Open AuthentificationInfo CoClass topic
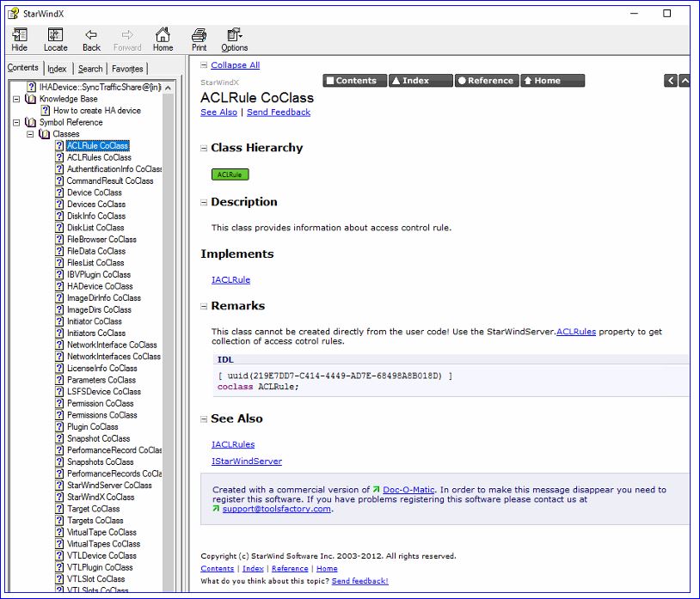The width and height of the screenshot is (700, 599). [114, 169]
